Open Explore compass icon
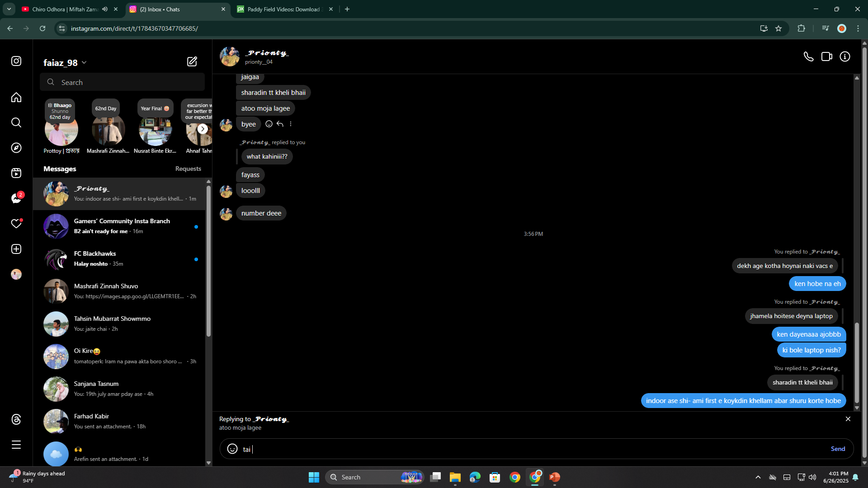 click(x=16, y=148)
